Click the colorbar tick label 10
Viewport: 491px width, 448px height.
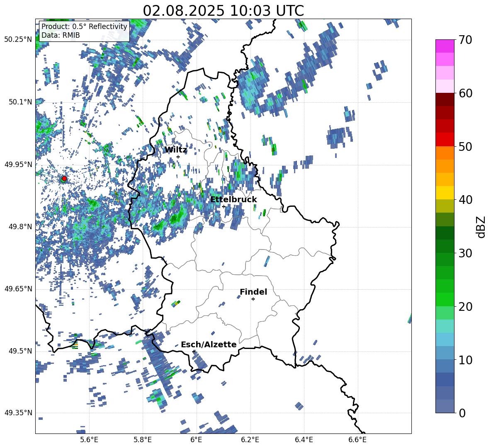coord(465,360)
